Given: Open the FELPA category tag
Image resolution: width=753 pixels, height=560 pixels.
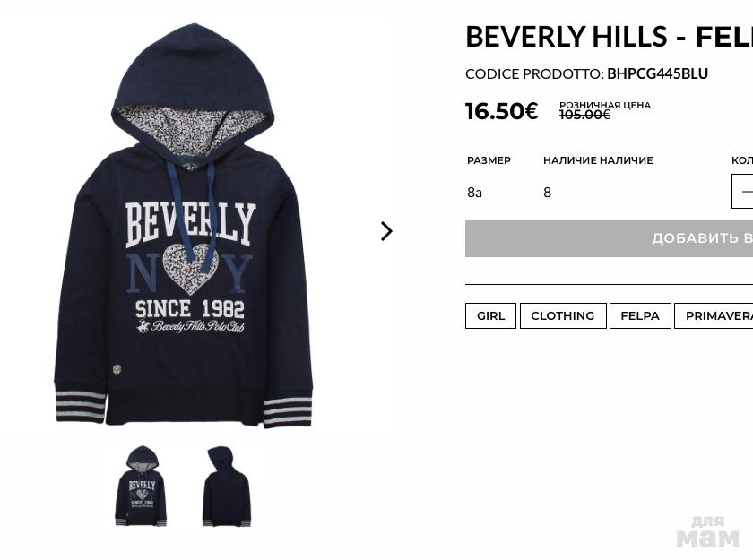Looking at the screenshot, I should (640, 315).
